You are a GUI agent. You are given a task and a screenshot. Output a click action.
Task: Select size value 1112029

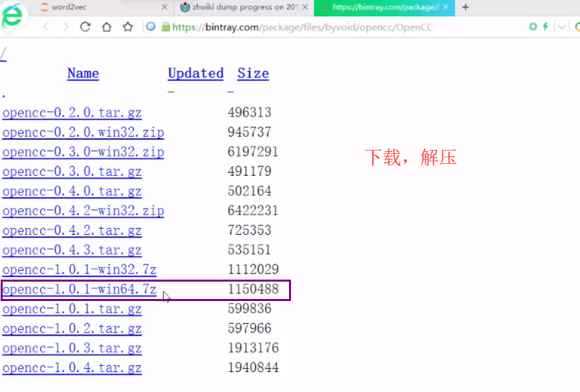coord(253,269)
